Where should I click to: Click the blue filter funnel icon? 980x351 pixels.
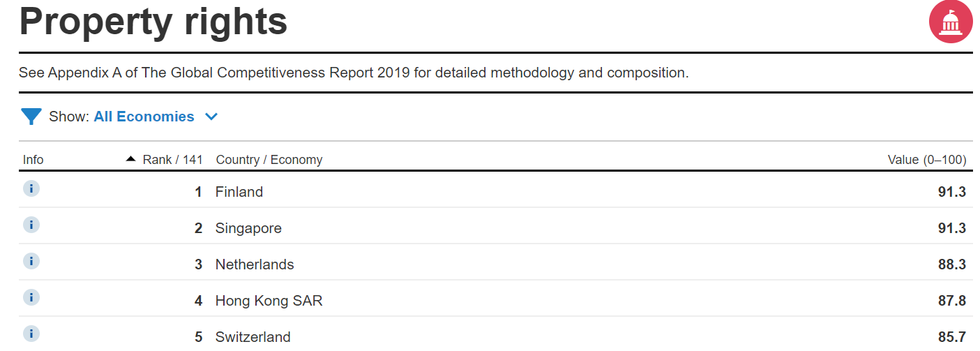[31, 117]
